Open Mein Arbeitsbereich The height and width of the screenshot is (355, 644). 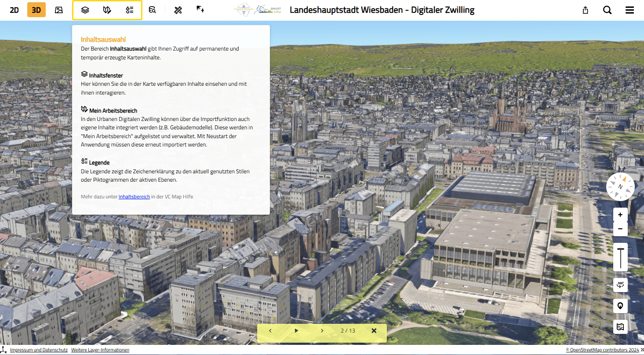coord(107,10)
